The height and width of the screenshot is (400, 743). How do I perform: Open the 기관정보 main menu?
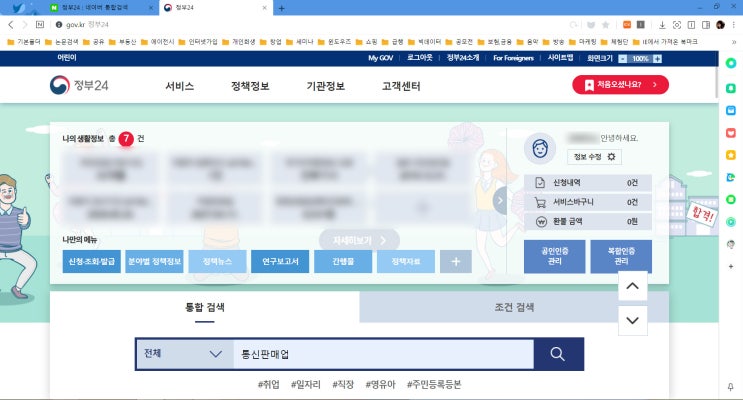click(x=326, y=86)
